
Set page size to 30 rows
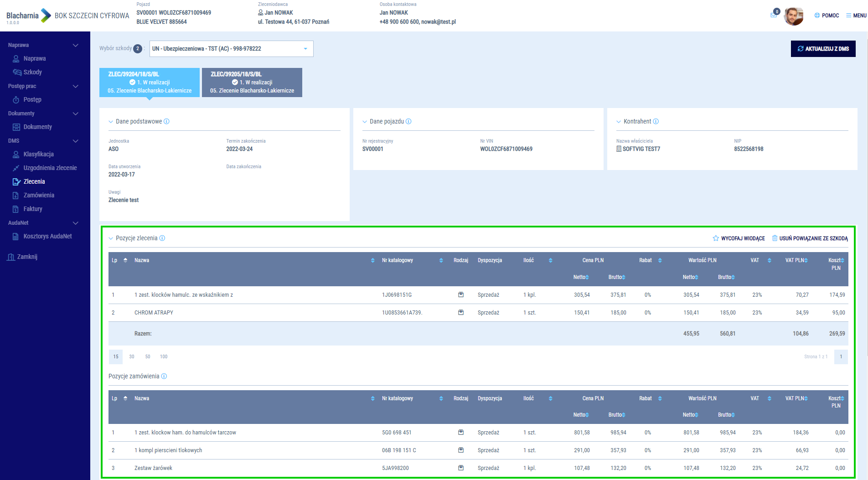[x=132, y=356]
